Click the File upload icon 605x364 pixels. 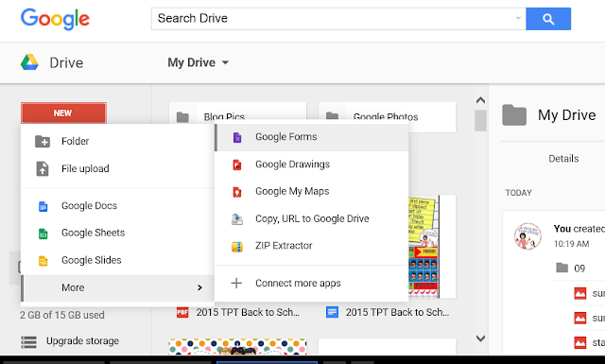[43, 168]
